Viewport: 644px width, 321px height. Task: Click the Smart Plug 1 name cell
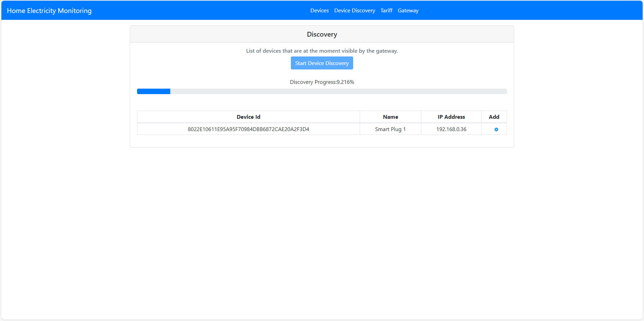click(390, 129)
